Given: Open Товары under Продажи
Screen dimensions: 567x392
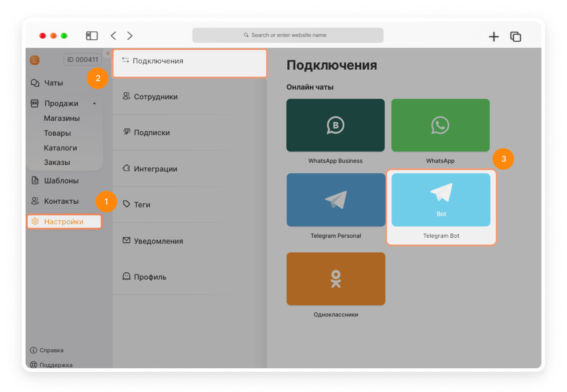Looking at the screenshot, I should click(x=57, y=133).
